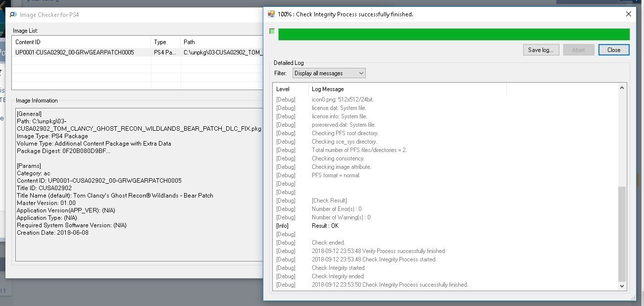Click the 'Check Integrity started.' log line
Image resolution: width=644 pixels, height=306 pixels.
coord(339,268)
